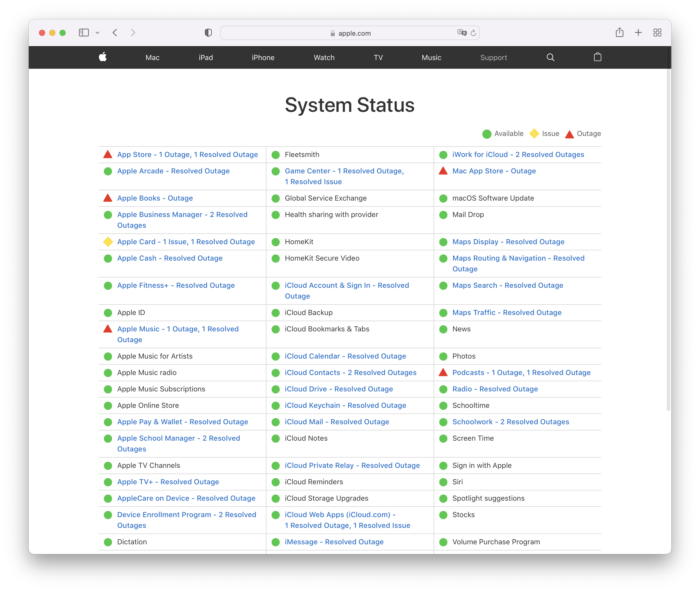Show the tab overview grid icon
The height and width of the screenshot is (592, 700).
(x=657, y=33)
